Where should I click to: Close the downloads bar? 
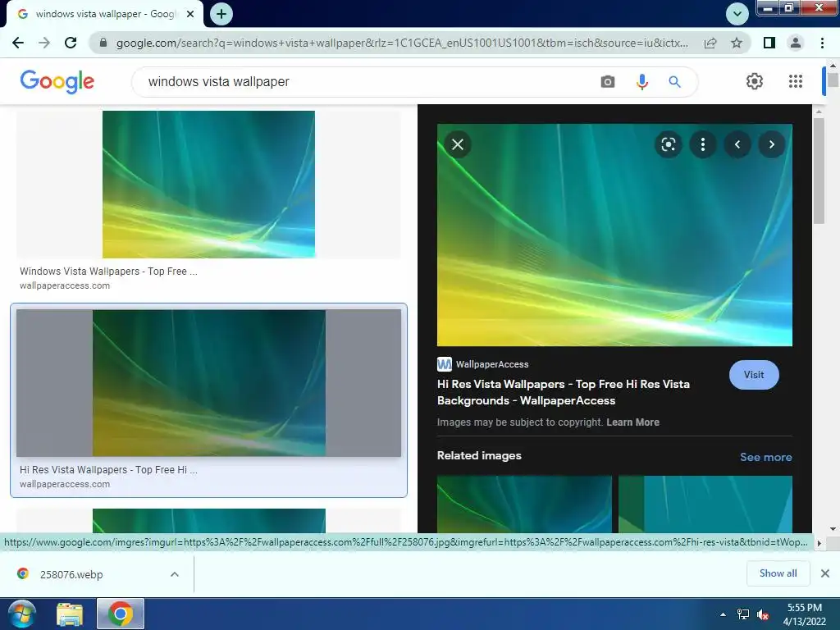pos(825,573)
